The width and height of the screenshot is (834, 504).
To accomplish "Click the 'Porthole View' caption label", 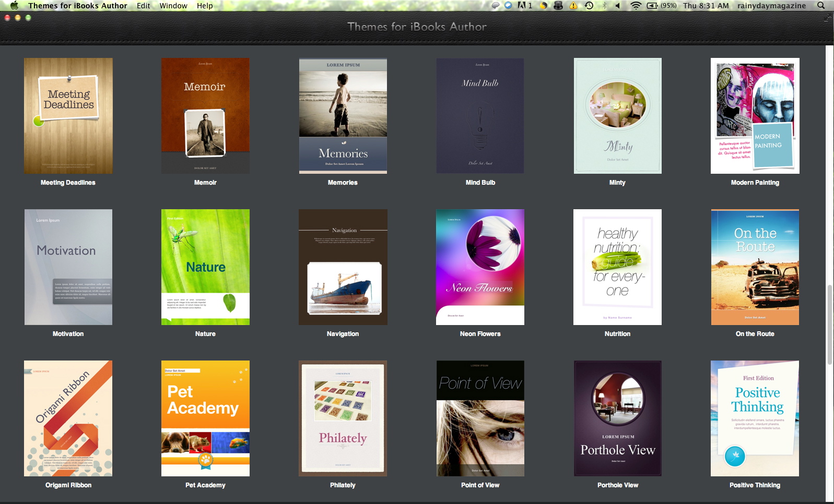I will (618, 485).
